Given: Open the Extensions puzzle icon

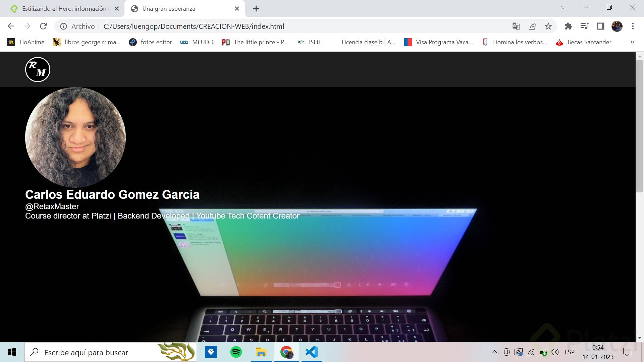Looking at the screenshot, I should pos(568,26).
